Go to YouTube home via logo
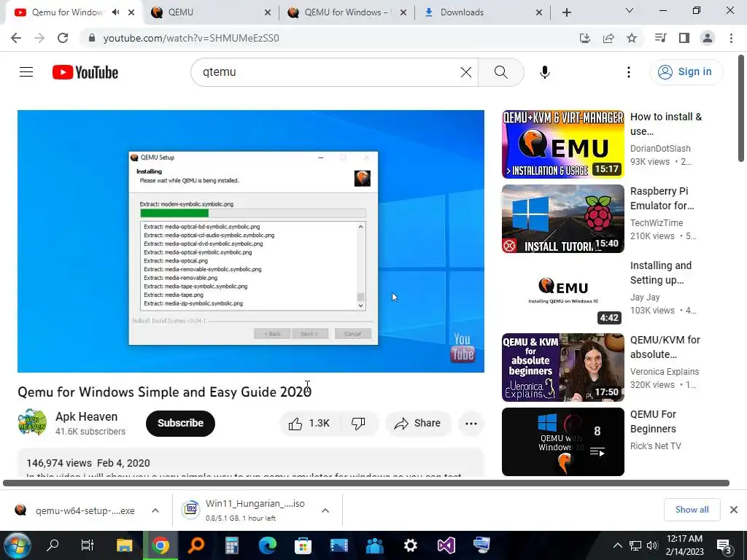 point(85,72)
